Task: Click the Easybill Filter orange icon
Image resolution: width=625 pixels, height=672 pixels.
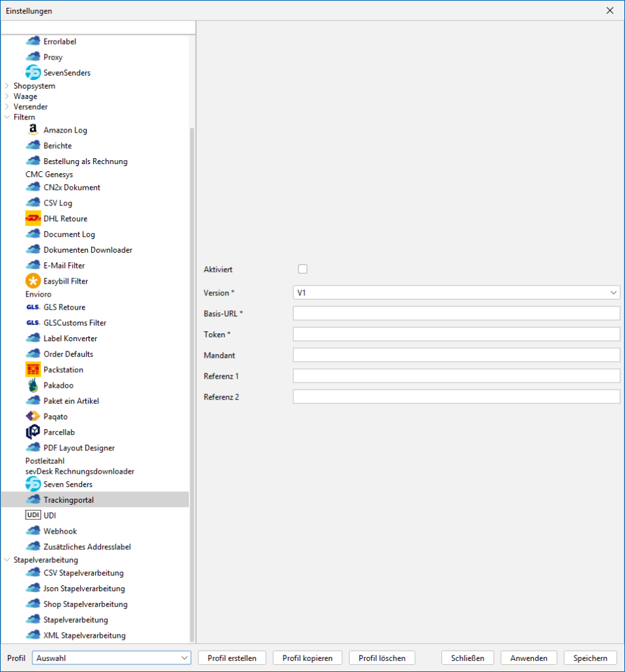Action: (33, 281)
